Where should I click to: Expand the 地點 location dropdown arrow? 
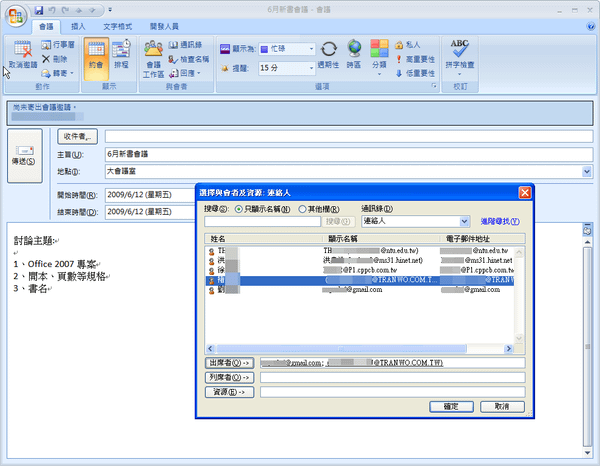pos(587,171)
